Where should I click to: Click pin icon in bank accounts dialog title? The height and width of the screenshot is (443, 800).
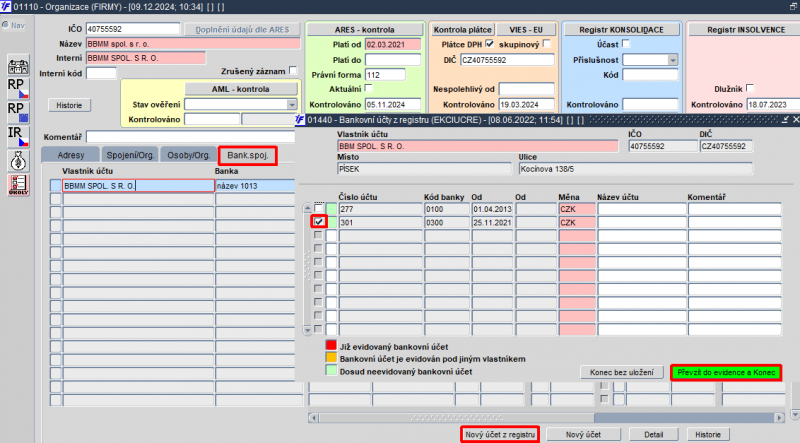[x=785, y=119]
